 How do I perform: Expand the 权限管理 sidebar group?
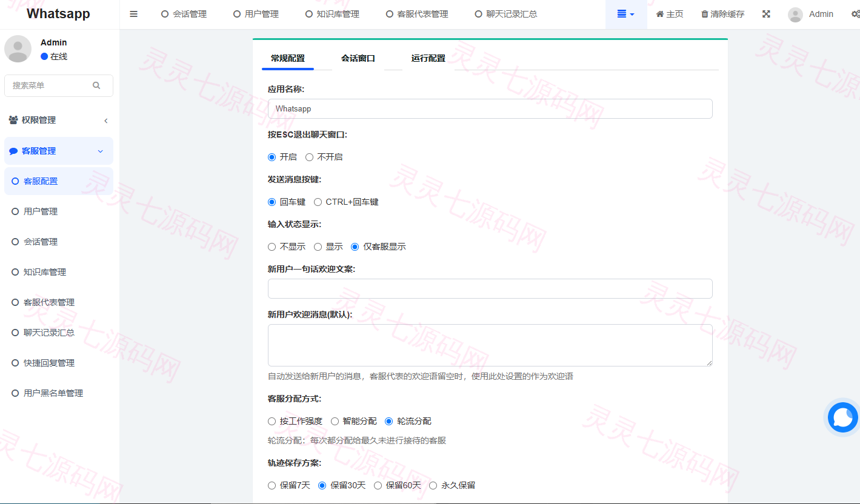59,120
